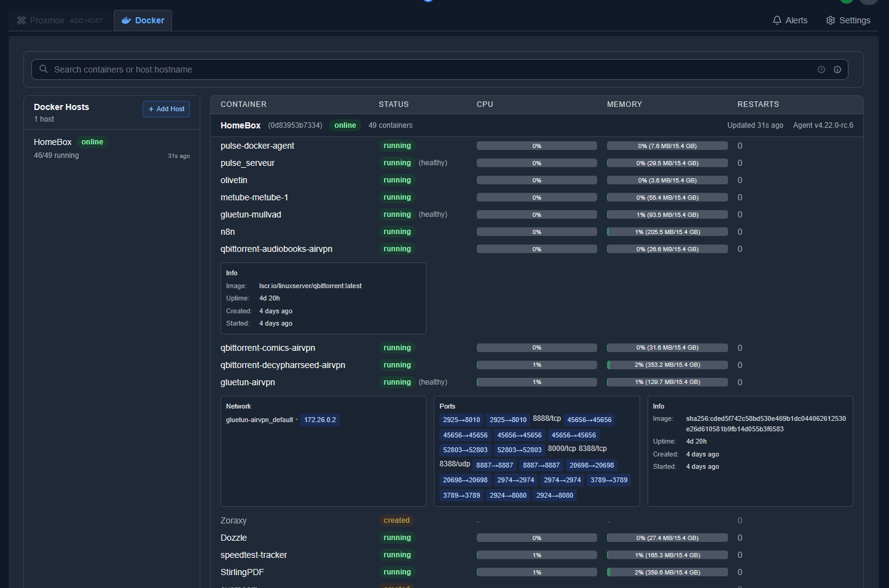The height and width of the screenshot is (588, 889).
Task: Click the info icon in the search bar
Action: 837,69
